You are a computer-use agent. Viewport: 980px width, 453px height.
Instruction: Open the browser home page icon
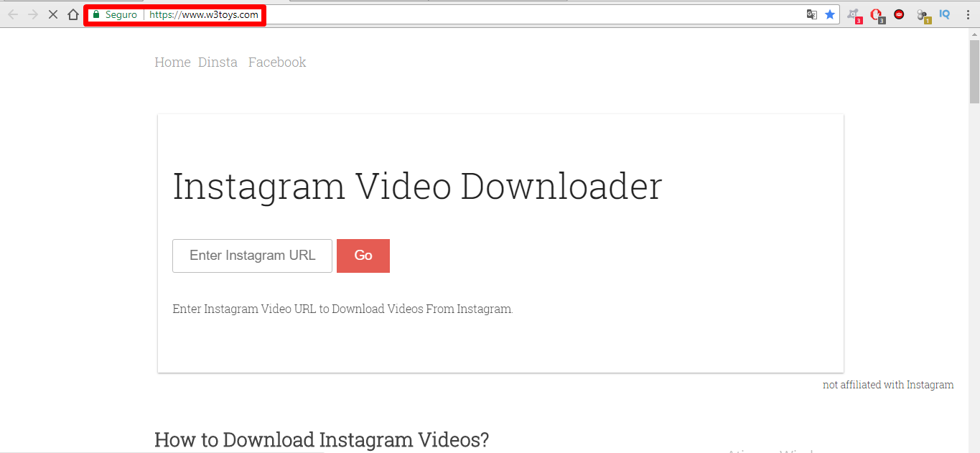tap(73, 14)
